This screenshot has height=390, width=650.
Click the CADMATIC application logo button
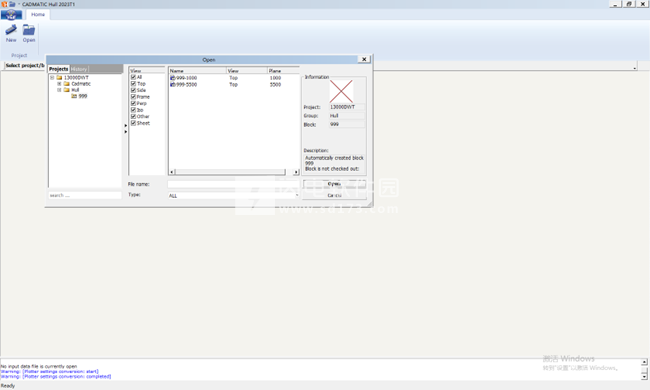tap(11, 15)
